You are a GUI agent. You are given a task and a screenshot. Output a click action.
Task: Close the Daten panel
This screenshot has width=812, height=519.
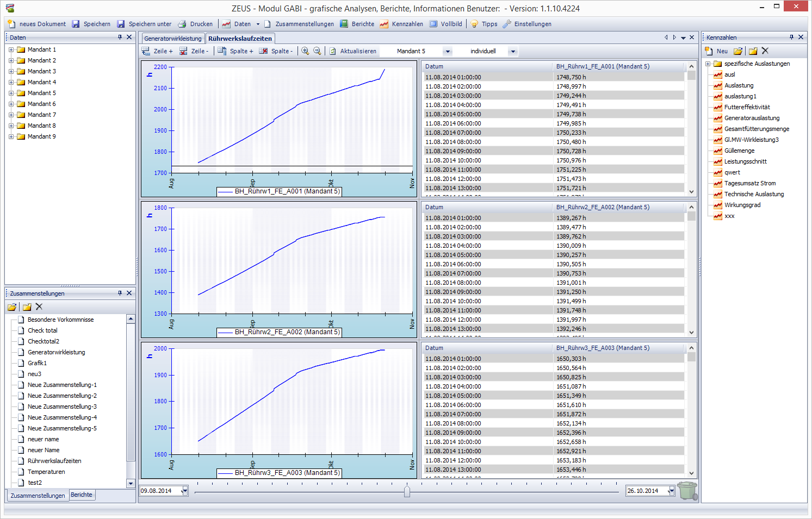(x=129, y=37)
